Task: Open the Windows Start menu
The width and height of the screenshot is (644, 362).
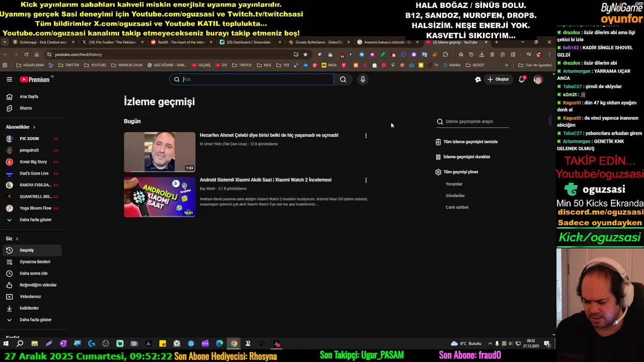Action: tap(6, 344)
